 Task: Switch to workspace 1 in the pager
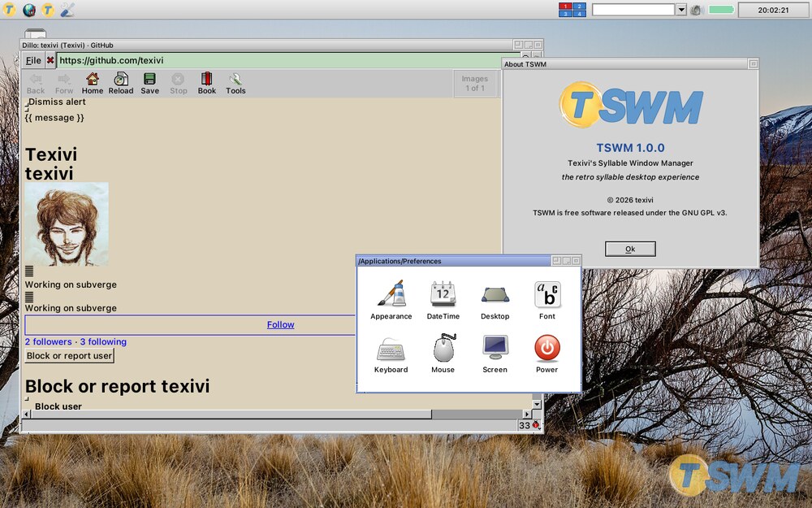(565, 7)
